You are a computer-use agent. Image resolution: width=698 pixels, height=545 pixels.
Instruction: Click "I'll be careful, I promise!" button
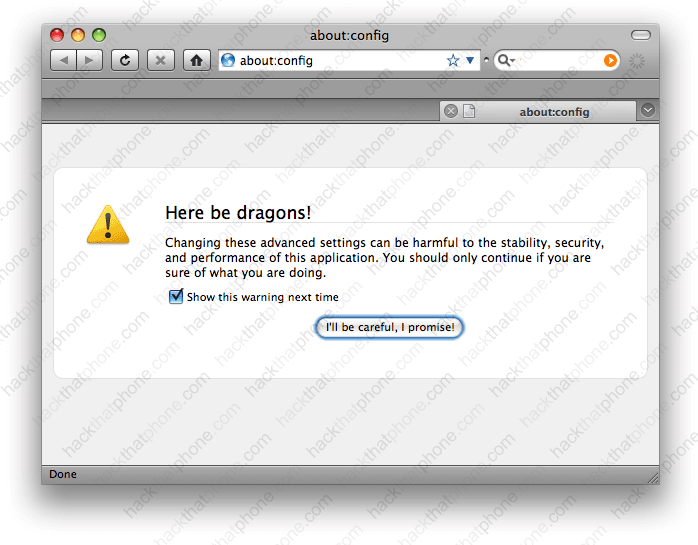pyautogui.click(x=389, y=327)
